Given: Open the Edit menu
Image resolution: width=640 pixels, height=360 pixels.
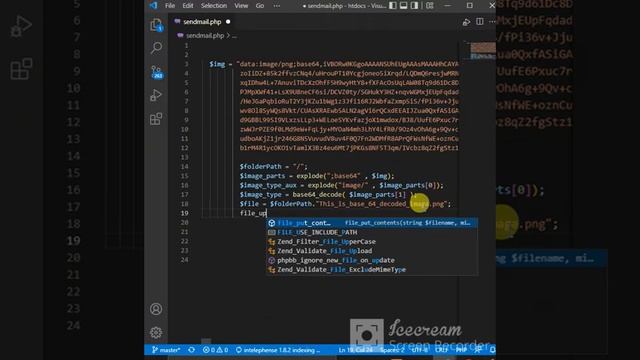Looking at the screenshot, I should 188,6.
